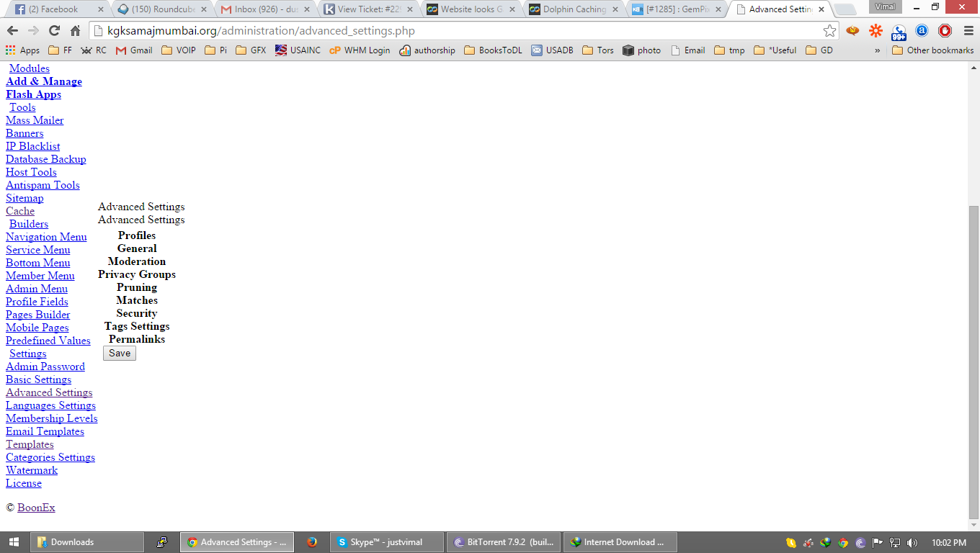Image resolution: width=980 pixels, height=553 pixels.
Task: Open the orange zigzag asterisk extension
Action: [x=876, y=31]
